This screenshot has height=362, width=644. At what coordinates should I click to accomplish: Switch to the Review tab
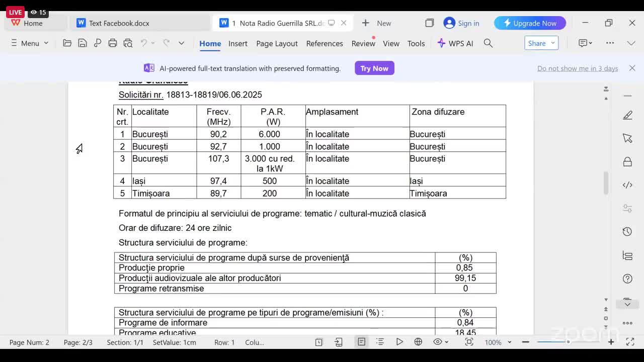click(363, 44)
